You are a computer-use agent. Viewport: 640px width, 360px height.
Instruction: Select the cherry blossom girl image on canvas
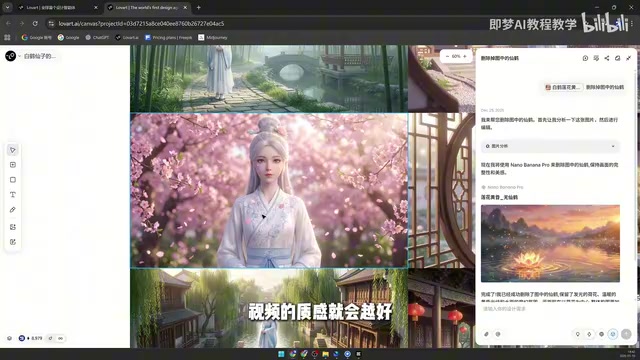pyautogui.click(x=269, y=191)
